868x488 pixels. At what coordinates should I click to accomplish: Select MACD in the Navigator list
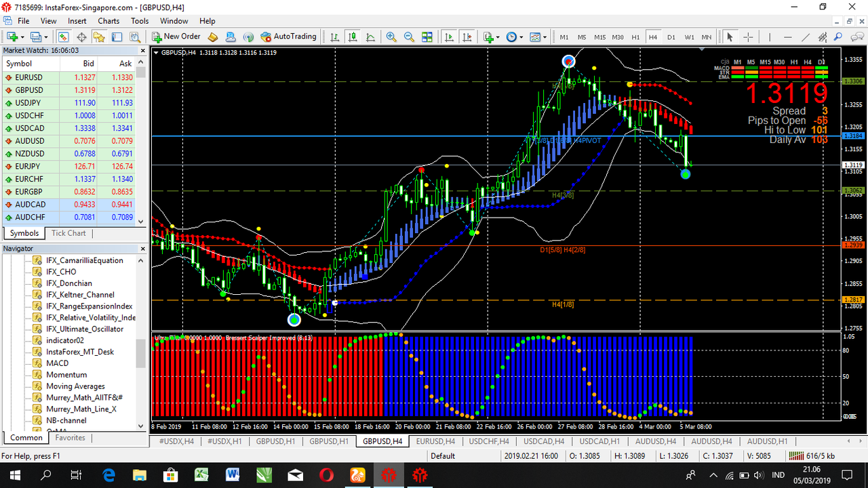point(57,363)
